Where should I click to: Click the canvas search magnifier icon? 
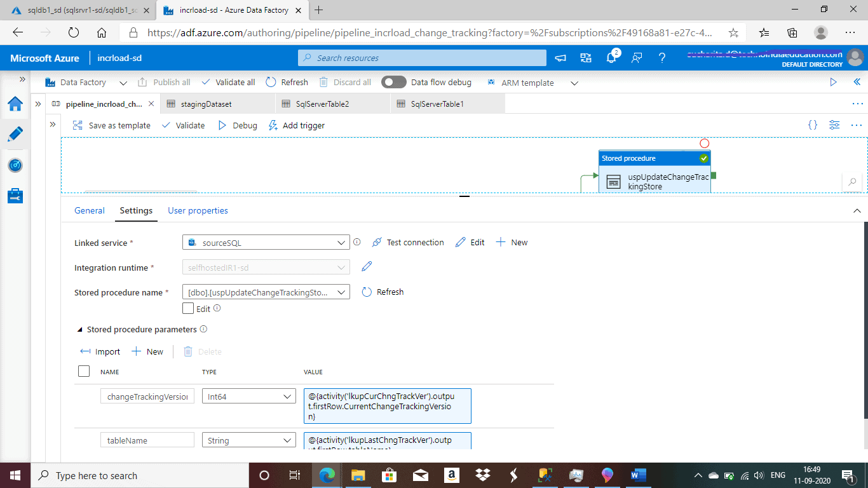(852, 182)
